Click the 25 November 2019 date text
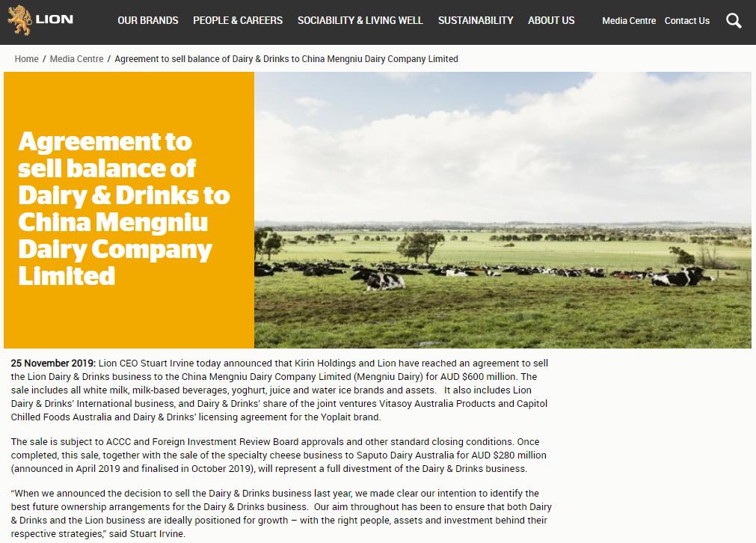 tap(54, 363)
